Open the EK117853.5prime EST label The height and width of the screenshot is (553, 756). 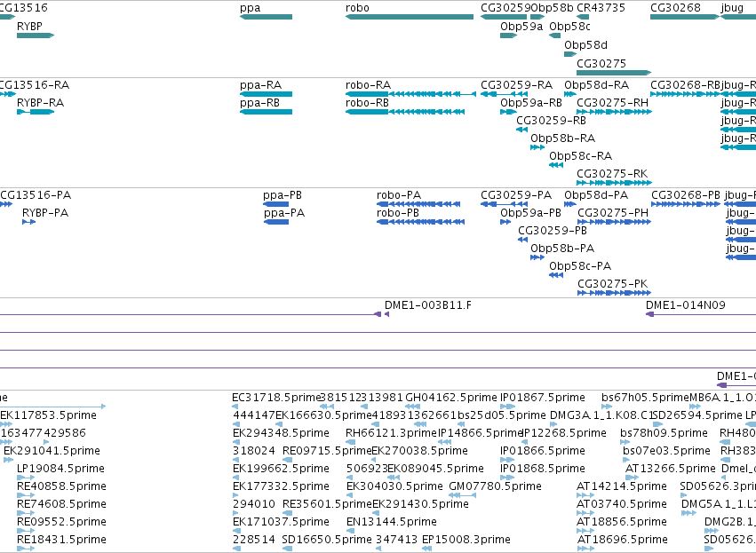point(48,415)
